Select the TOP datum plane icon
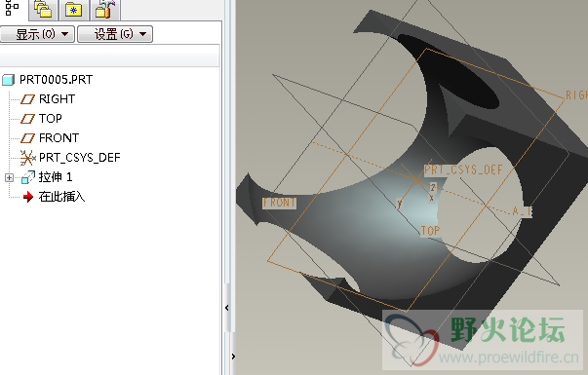The image size is (588, 375). tap(27, 119)
